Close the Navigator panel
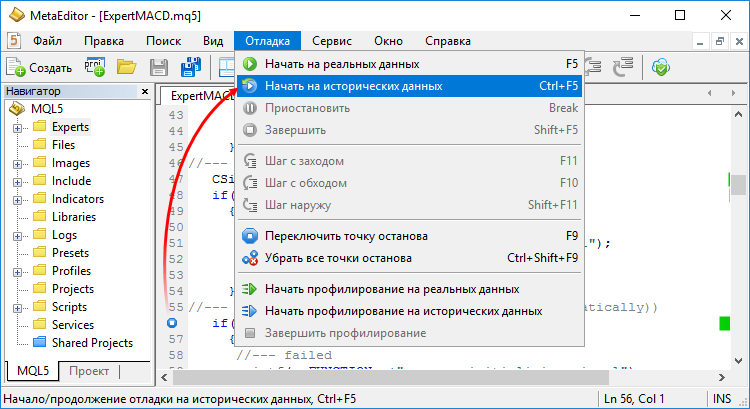The image size is (750, 409). (x=145, y=91)
